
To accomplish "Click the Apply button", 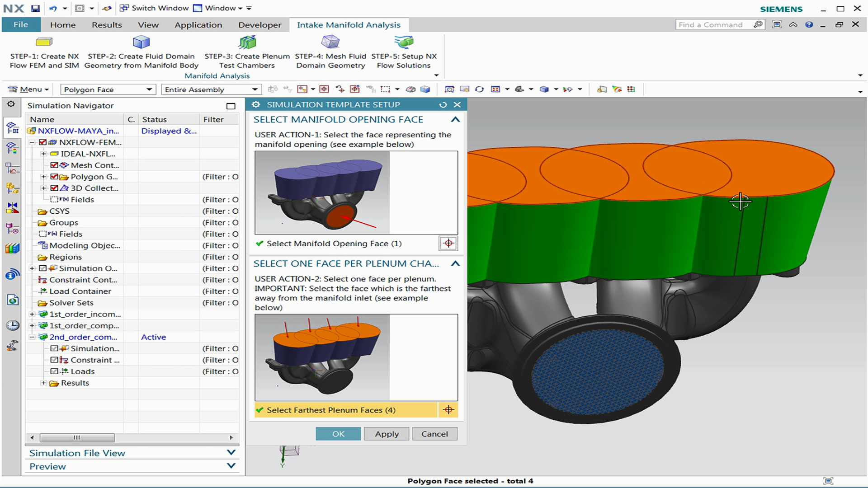I will 386,433.
